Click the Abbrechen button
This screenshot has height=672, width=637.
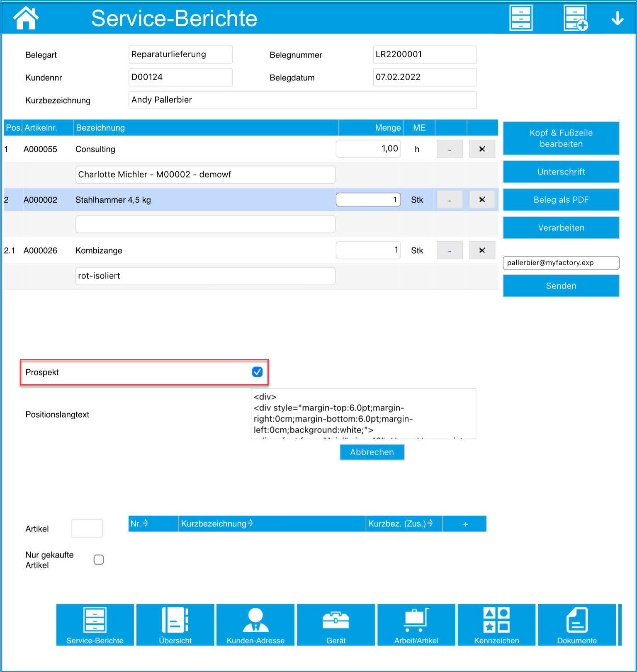pos(372,452)
